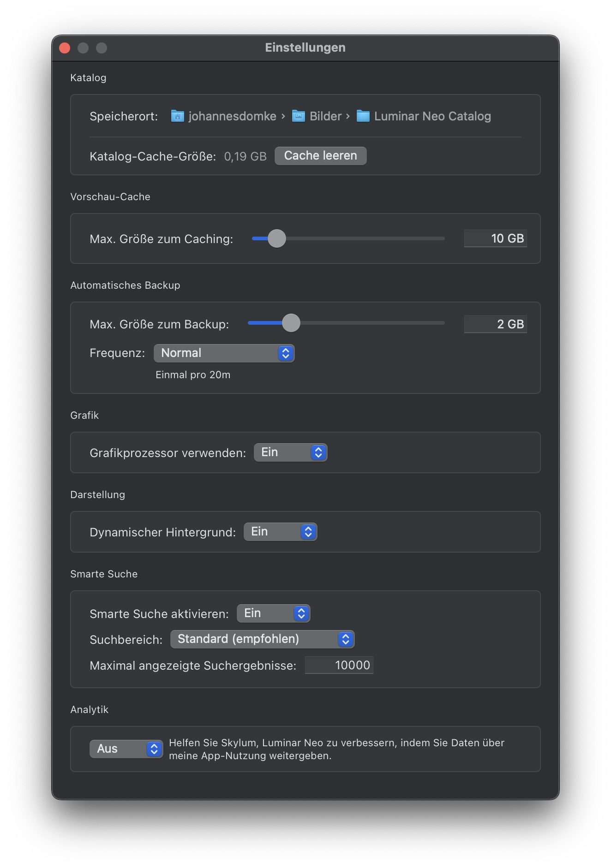Screen dimensions: 611x868
Task: Expand the Suchbereich dropdown
Action: point(262,639)
